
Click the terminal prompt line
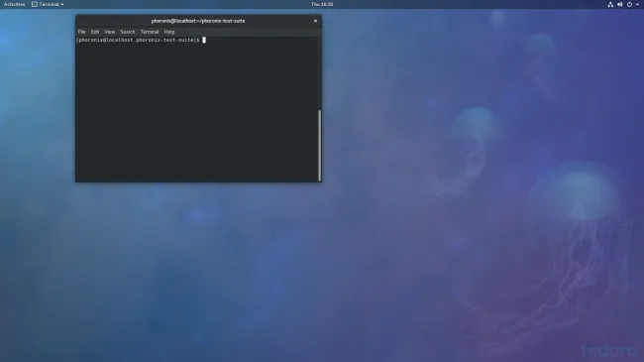[141, 40]
